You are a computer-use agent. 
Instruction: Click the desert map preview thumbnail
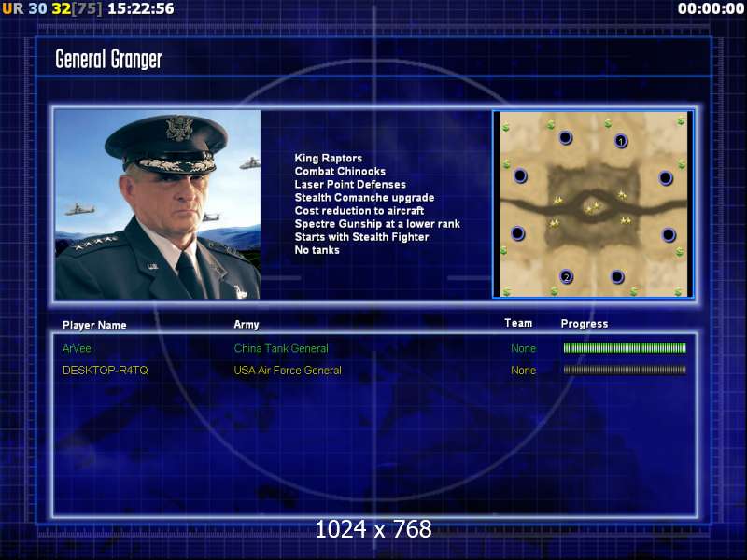point(593,204)
